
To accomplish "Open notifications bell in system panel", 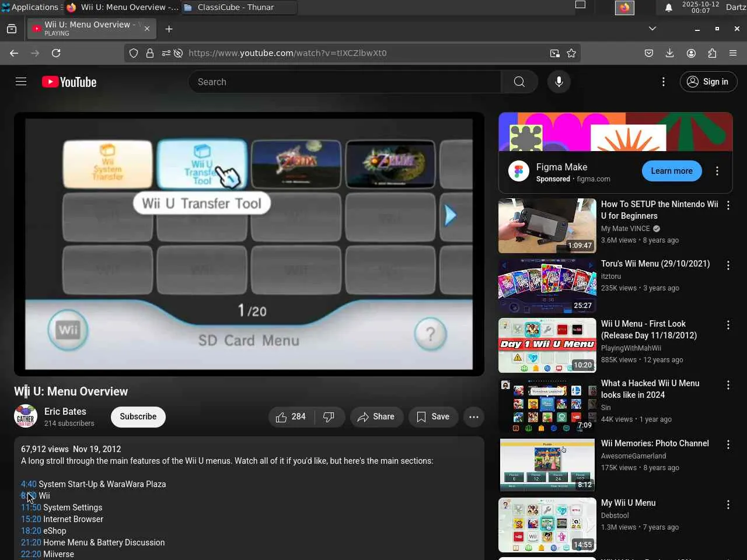I will click(669, 8).
